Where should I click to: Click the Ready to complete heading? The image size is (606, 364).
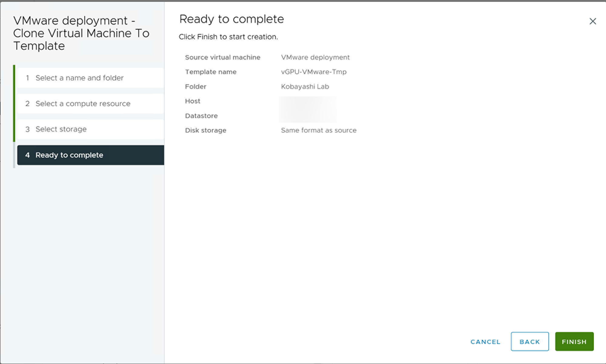(231, 19)
